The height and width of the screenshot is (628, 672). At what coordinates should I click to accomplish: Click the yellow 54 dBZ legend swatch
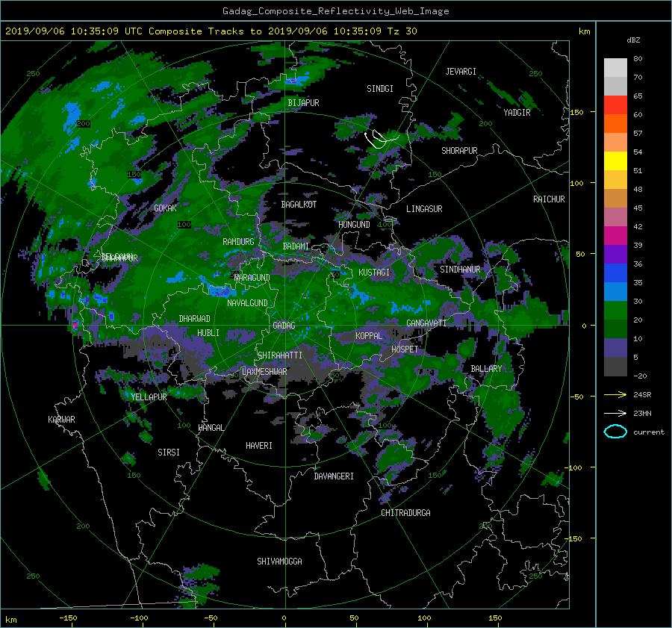pos(615,161)
